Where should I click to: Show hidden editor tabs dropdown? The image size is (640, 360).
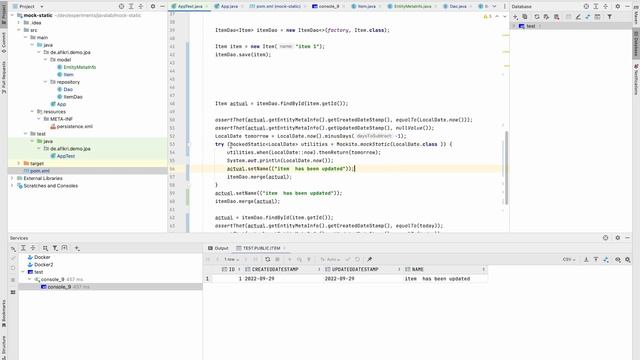pyautogui.click(x=494, y=7)
